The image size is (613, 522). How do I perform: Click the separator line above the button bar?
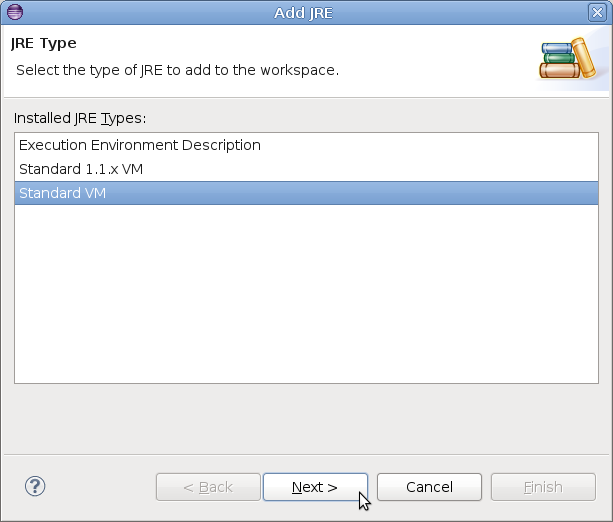point(306,451)
